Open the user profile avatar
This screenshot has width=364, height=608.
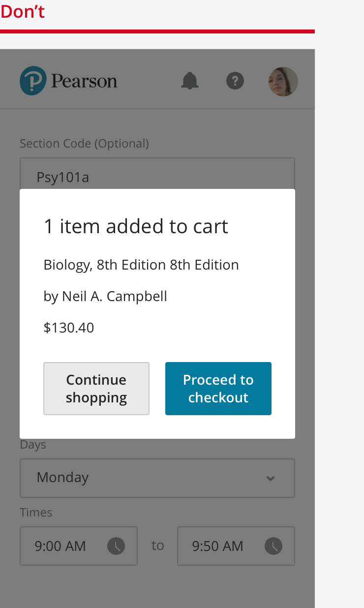[x=283, y=81]
